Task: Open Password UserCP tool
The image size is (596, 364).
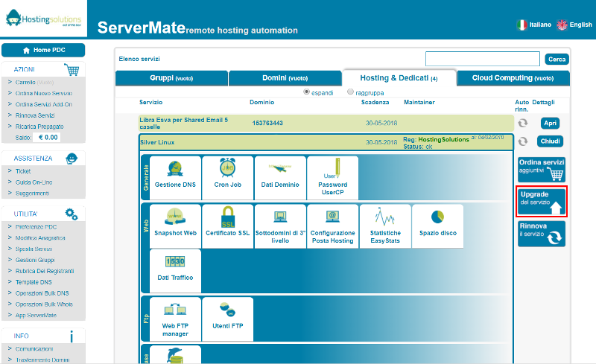Action: pyautogui.click(x=332, y=177)
